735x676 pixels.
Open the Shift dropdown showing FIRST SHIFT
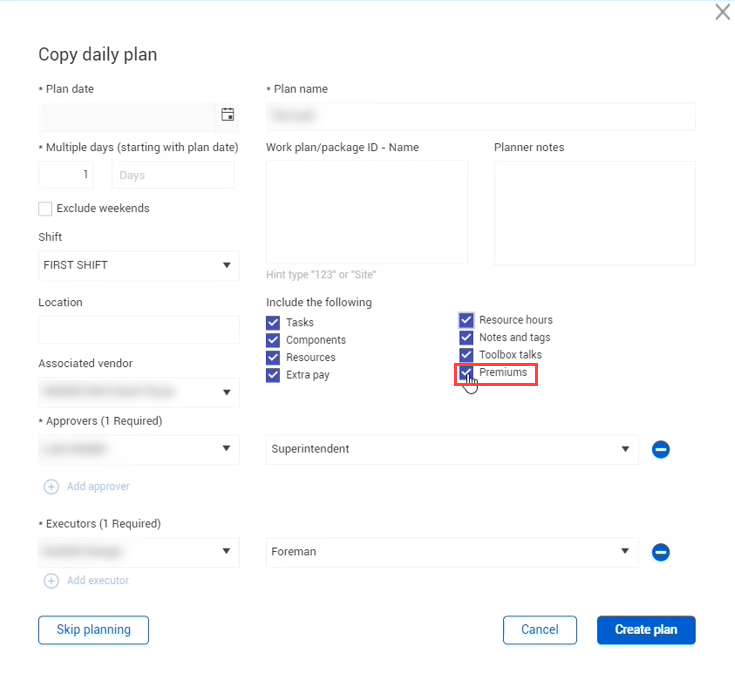138,265
